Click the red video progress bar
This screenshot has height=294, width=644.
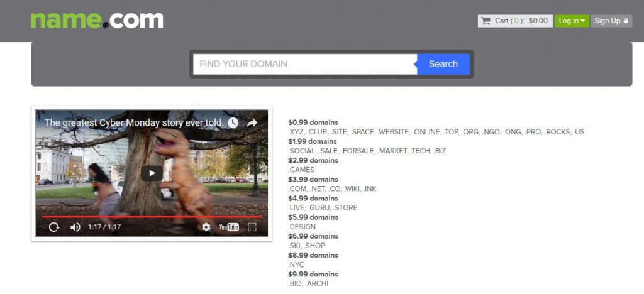point(151,217)
